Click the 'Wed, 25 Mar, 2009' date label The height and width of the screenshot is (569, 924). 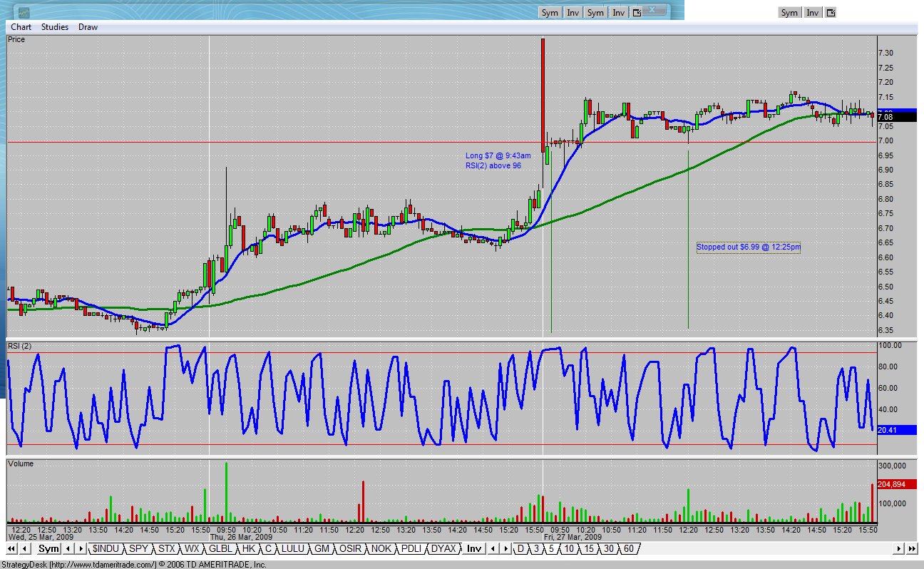click(41, 537)
